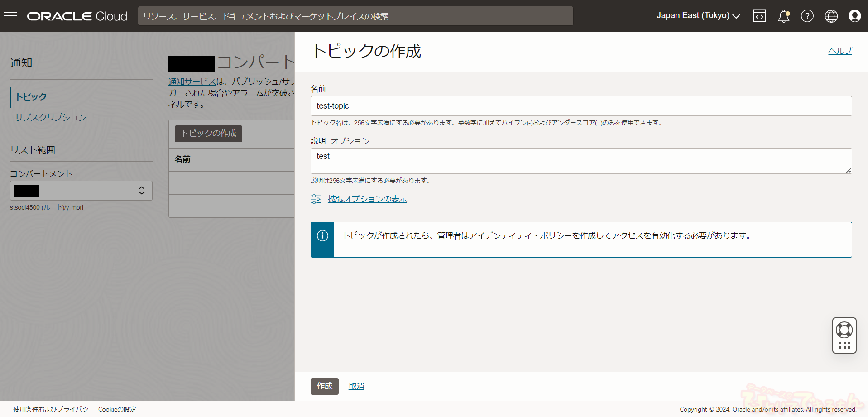Click the life ring support widget

(x=844, y=331)
